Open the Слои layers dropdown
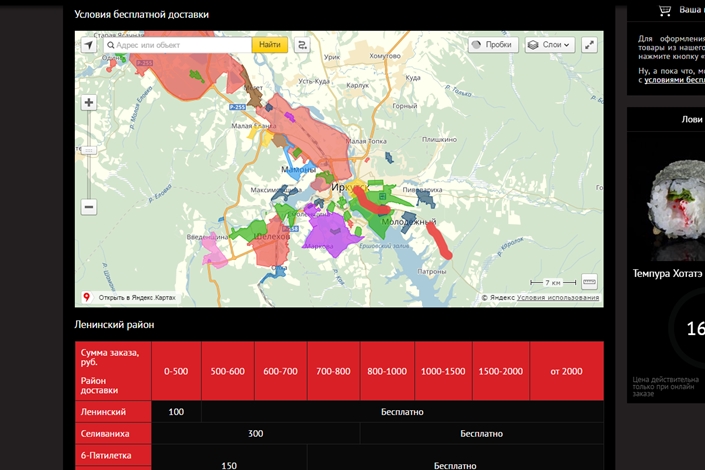 [549, 45]
